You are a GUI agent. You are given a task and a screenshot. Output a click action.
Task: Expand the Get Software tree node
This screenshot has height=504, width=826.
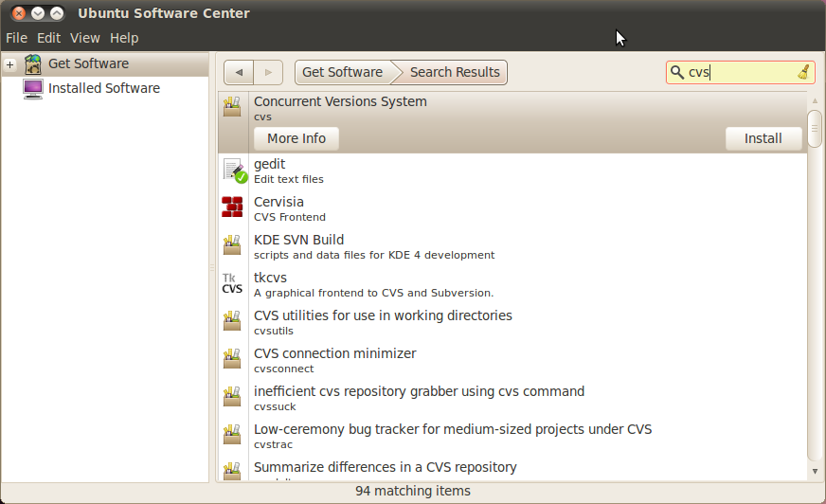click(x=9, y=64)
